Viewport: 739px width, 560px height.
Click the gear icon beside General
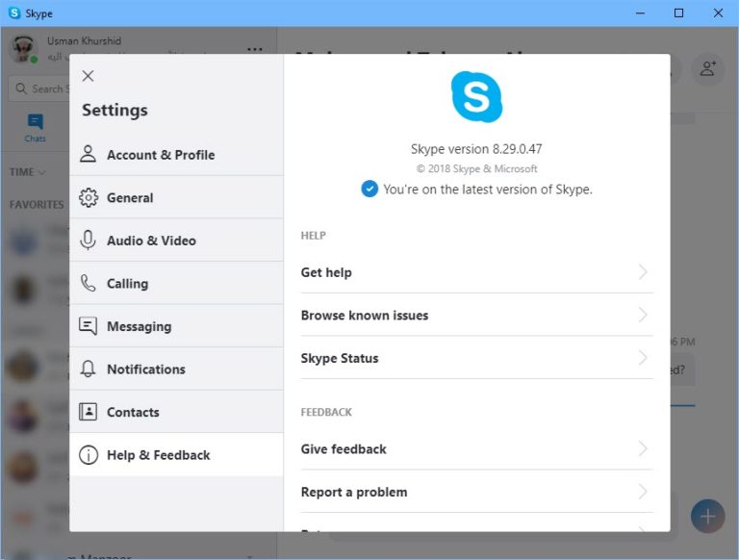[89, 197]
